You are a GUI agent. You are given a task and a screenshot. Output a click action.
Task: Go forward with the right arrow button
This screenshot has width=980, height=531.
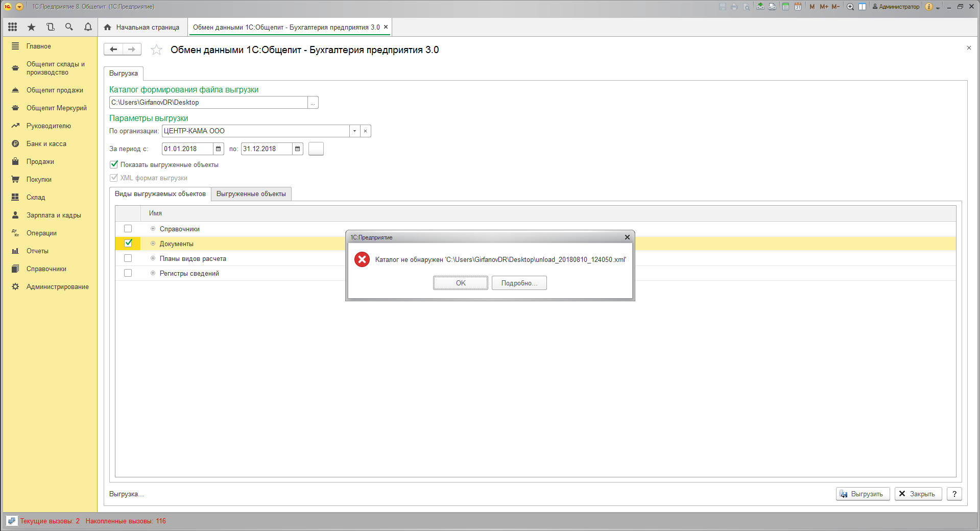click(132, 50)
